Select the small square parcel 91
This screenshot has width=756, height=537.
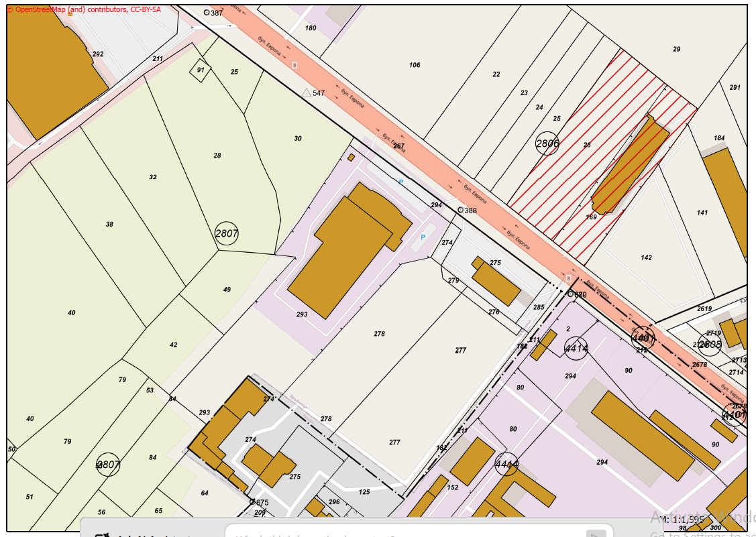tap(200, 70)
